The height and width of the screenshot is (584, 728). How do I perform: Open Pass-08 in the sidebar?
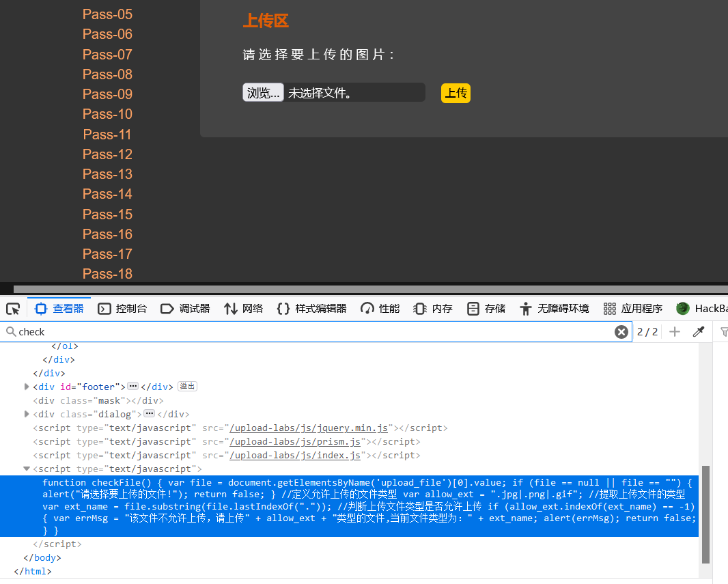[x=107, y=74]
